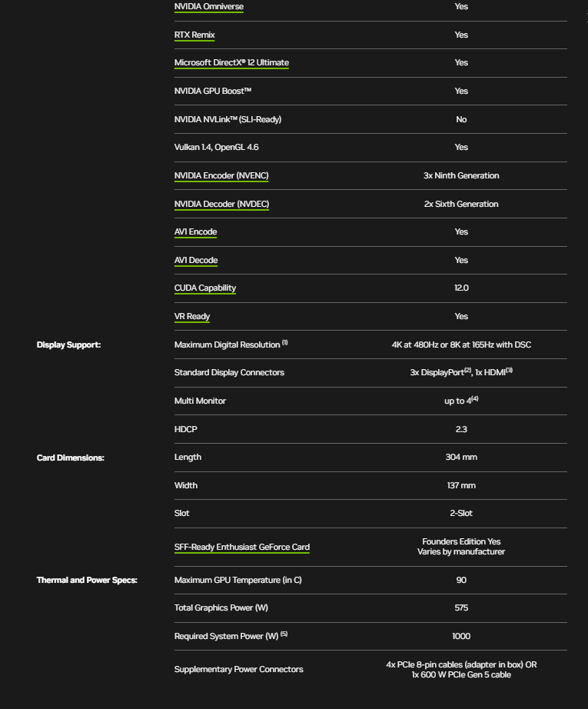This screenshot has width=588, height=709.
Task: Click the CUDA Capability link
Action: [205, 288]
